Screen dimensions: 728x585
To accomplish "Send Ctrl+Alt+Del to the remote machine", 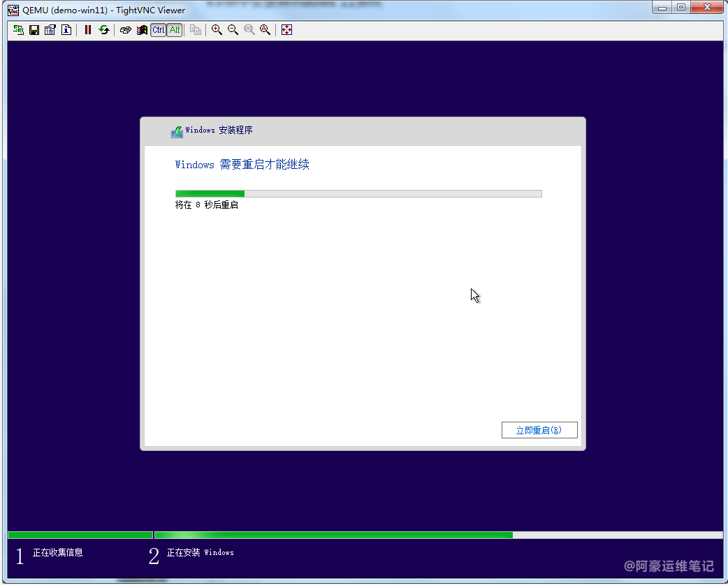I will click(x=125, y=30).
